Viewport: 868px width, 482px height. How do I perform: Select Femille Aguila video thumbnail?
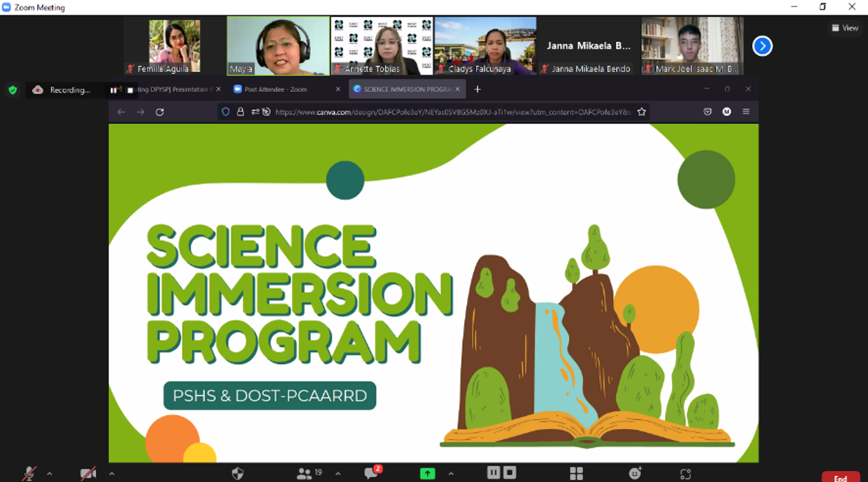(x=175, y=46)
